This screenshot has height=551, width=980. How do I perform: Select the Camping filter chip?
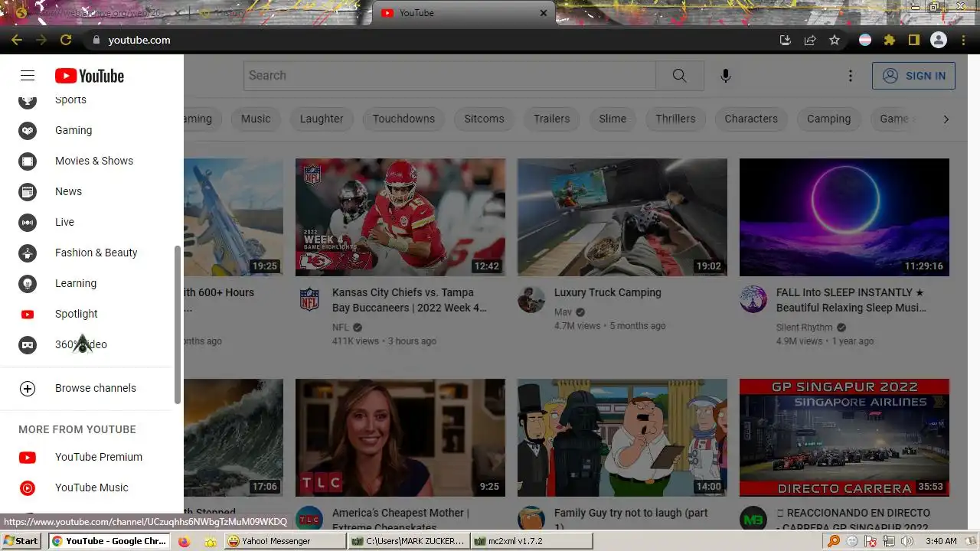point(829,119)
